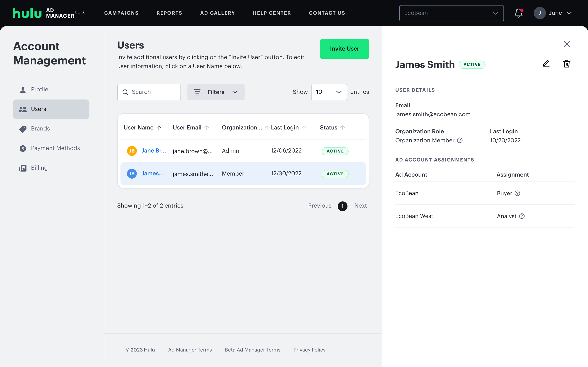Go to Campaigns in the top navigation
The width and height of the screenshot is (588, 367).
(x=121, y=13)
